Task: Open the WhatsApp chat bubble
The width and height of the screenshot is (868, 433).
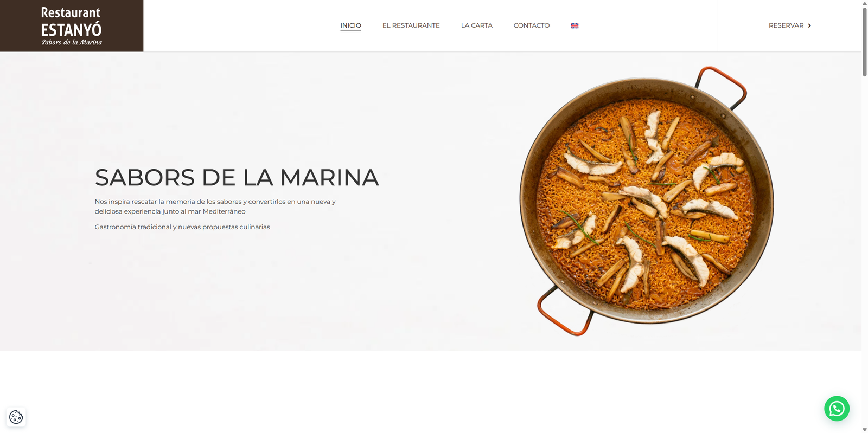Action: 837,409
